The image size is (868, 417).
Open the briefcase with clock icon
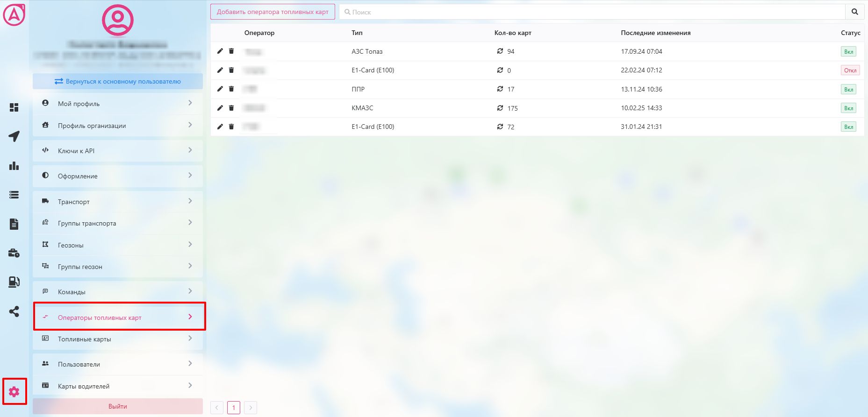14,253
